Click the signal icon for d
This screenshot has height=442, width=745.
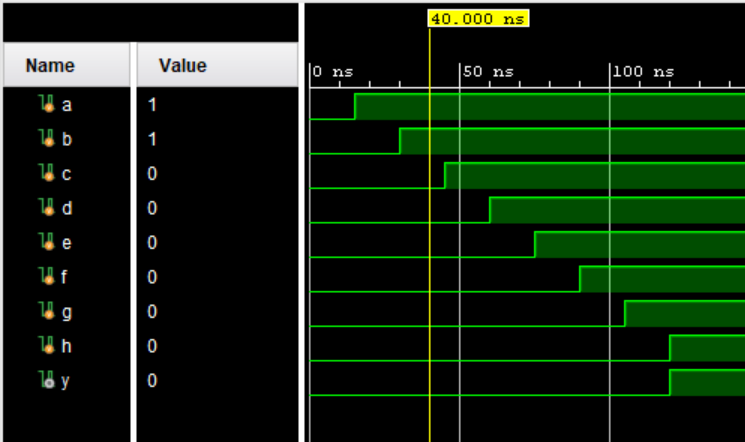pos(46,208)
